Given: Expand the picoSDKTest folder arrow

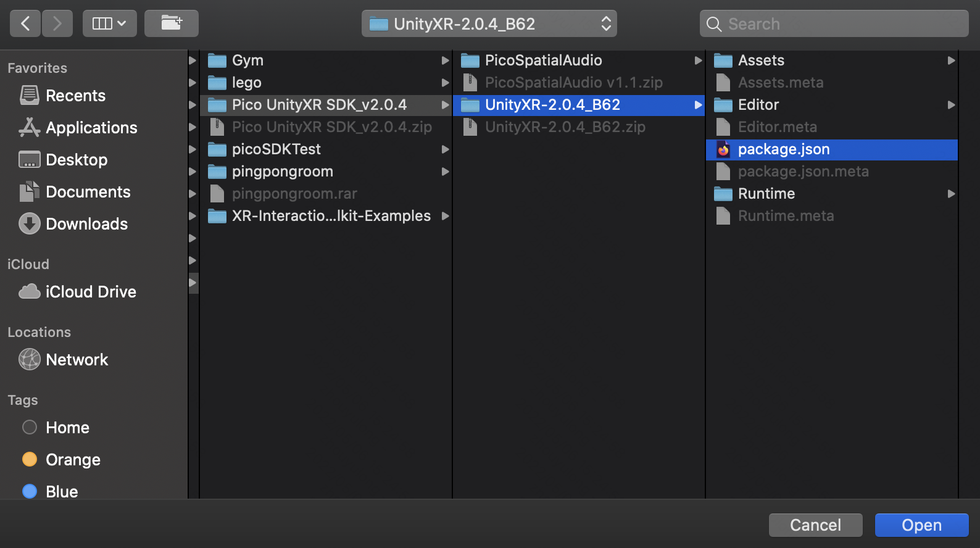Looking at the screenshot, I should 445,149.
